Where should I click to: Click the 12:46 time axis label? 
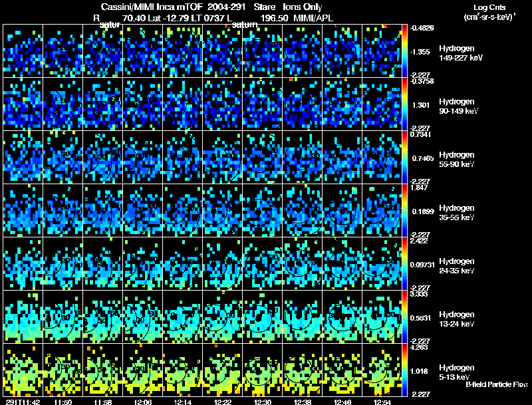click(x=342, y=402)
